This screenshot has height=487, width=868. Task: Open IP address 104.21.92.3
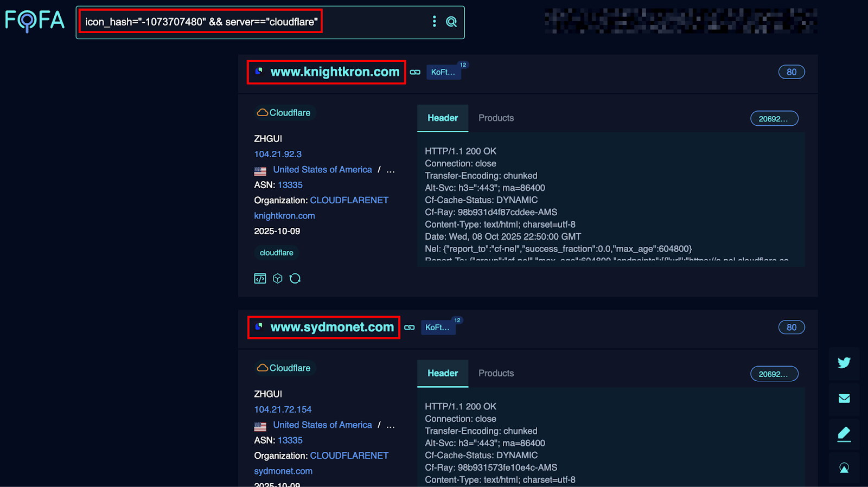coord(278,154)
